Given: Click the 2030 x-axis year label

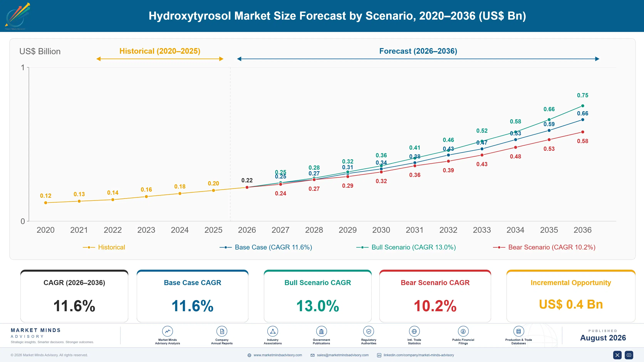Looking at the screenshot, I should click(x=381, y=230).
